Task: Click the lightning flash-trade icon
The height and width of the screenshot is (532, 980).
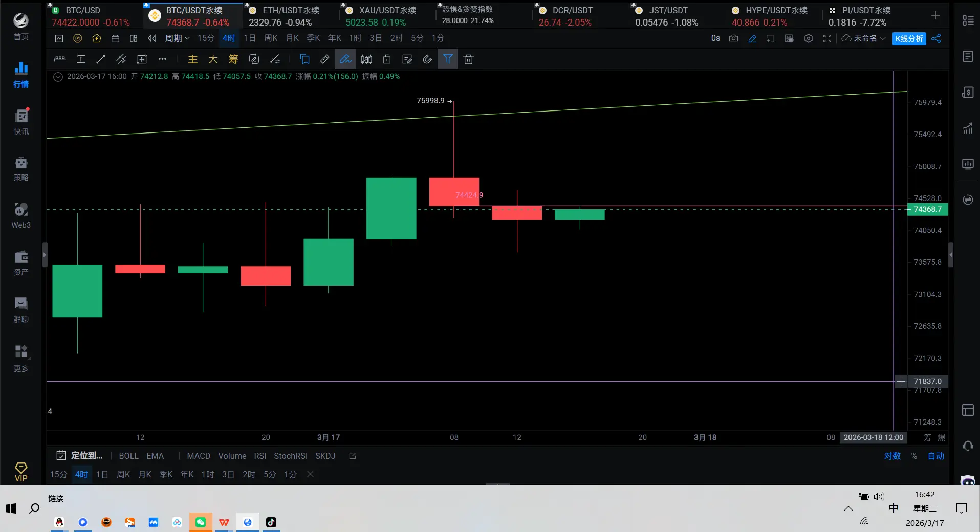Action: (x=97, y=38)
